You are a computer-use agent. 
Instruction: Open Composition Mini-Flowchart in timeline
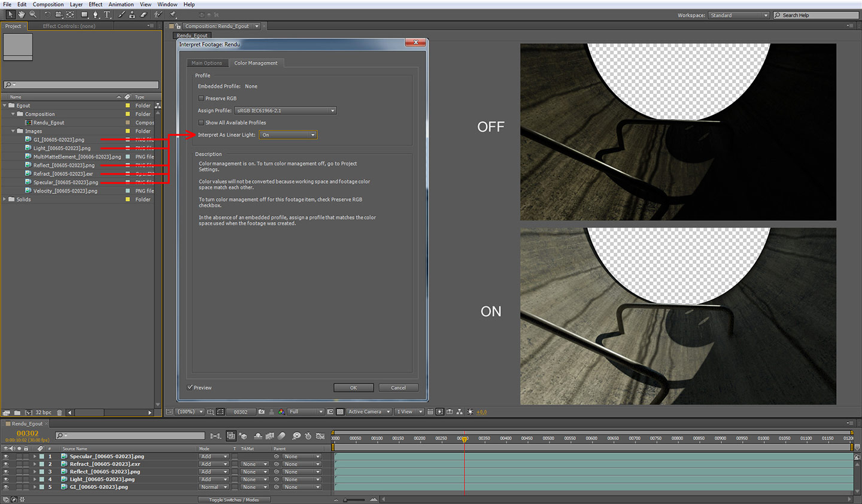pos(215,436)
